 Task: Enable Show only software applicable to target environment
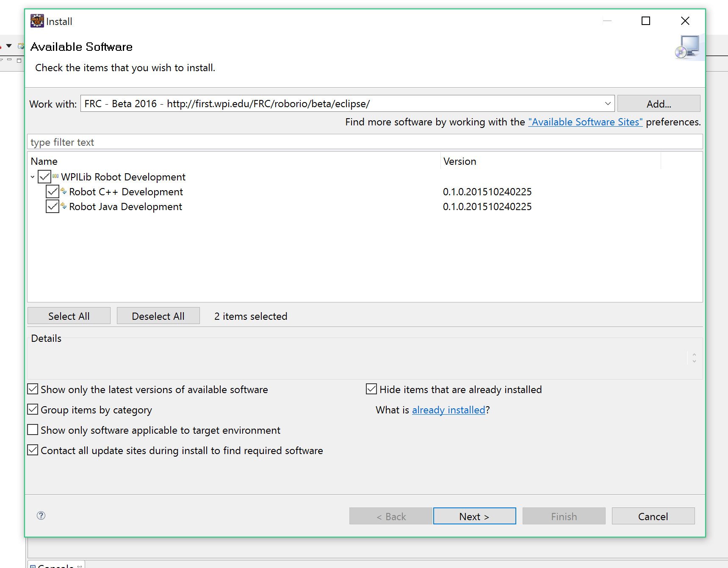[33, 429]
